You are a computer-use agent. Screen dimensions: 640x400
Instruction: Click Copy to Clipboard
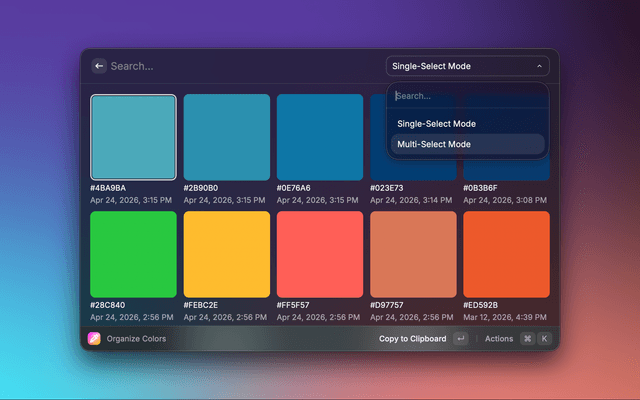(412, 339)
